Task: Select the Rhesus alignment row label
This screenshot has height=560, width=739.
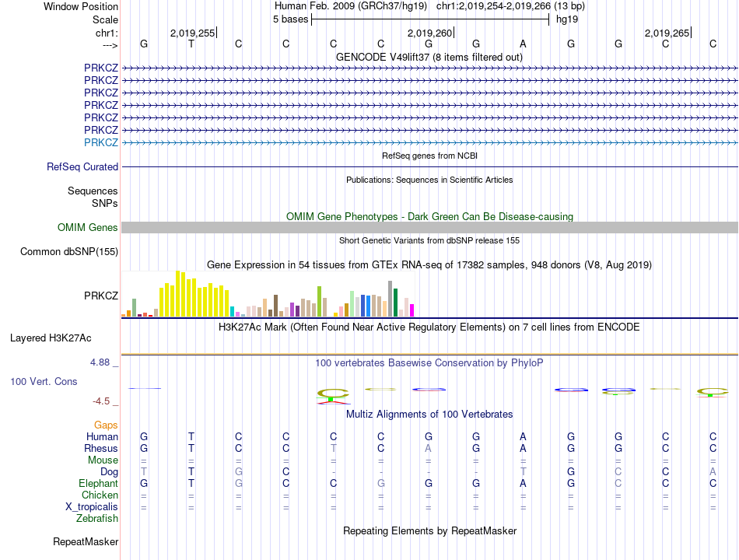Action: 101,448
